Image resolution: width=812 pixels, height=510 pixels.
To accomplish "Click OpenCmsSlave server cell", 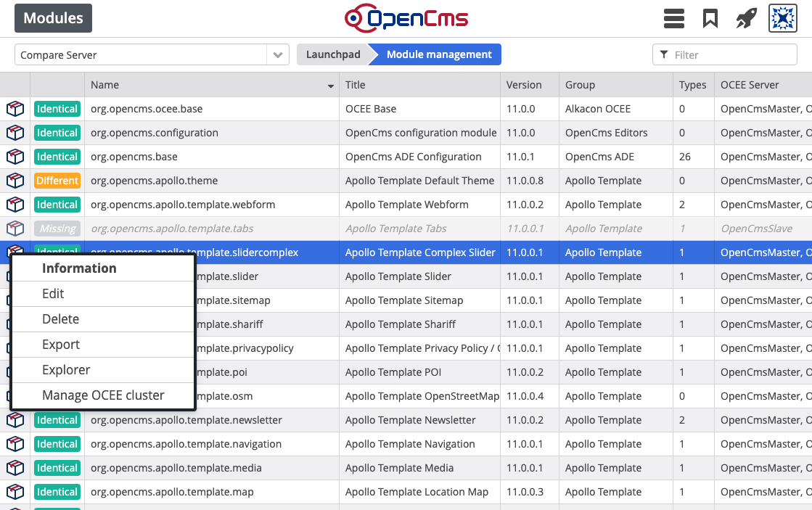I will click(x=763, y=229).
